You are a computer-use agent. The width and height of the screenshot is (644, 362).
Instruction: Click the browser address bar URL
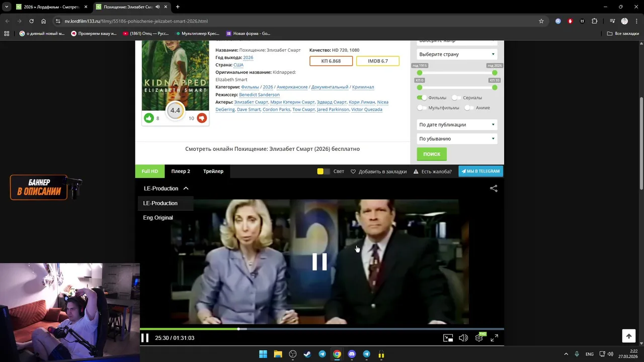tap(136, 21)
